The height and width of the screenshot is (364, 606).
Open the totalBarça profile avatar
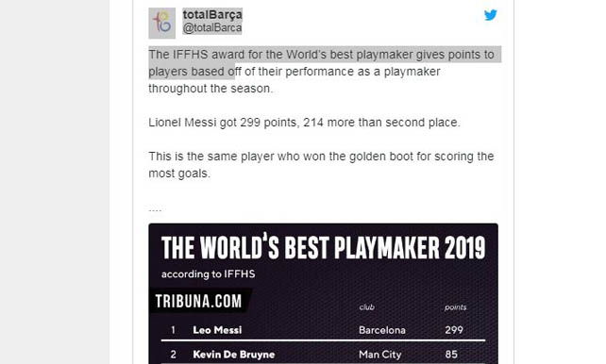[x=162, y=24]
